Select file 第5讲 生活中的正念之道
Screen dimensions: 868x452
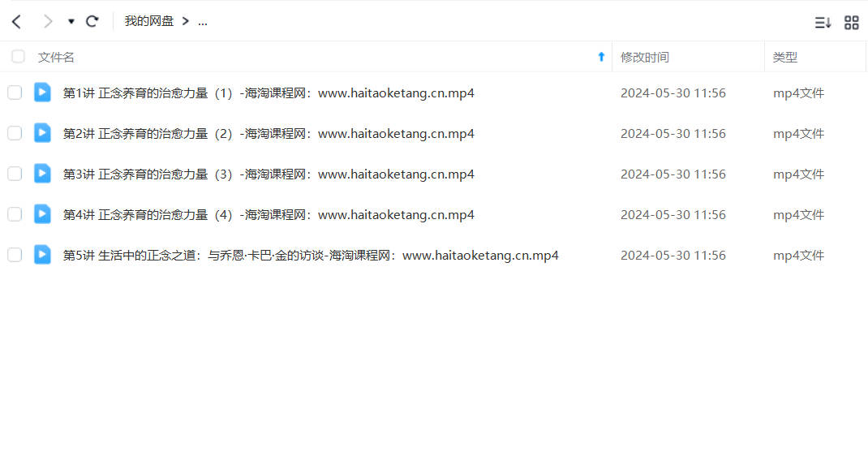(311, 256)
